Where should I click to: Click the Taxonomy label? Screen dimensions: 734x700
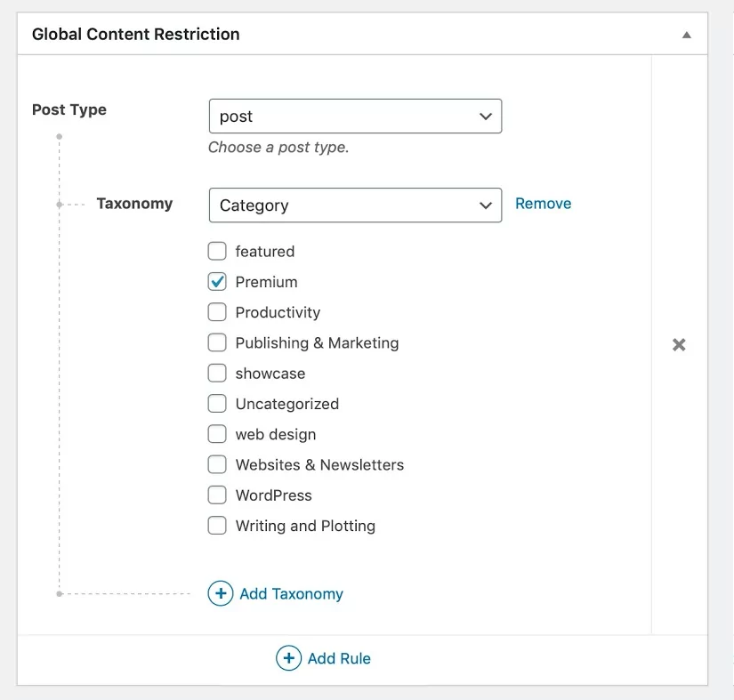click(135, 204)
